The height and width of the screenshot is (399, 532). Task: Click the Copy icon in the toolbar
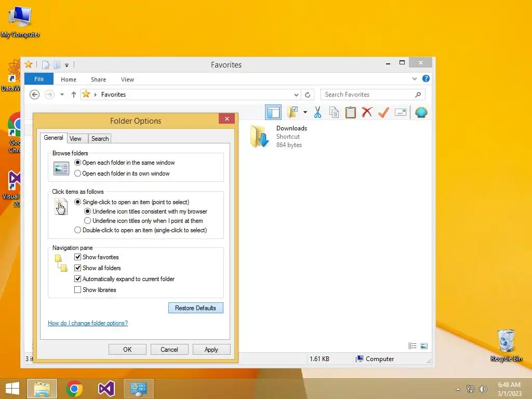tap(334, 112)
